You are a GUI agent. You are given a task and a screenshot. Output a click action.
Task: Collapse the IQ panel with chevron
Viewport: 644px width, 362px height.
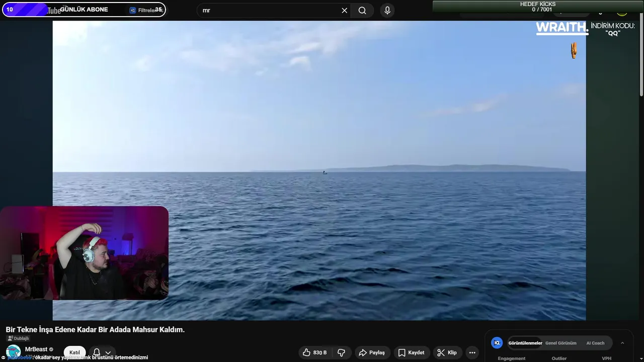[622, 343]
